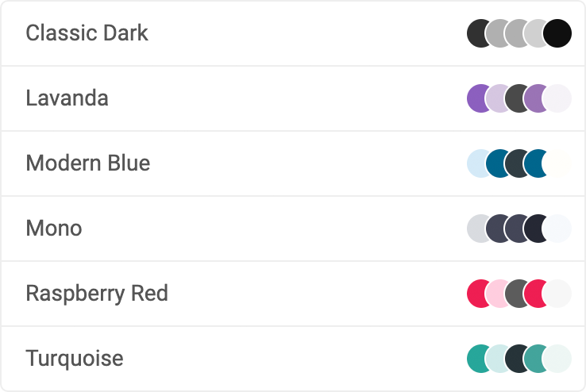Image resolution: width=586 pixels, height=392 pixels.
Task: Click the pale mint last swatch in Turquoise
Action: (557, 359)
